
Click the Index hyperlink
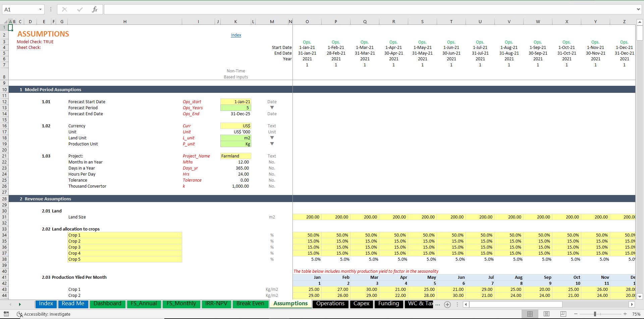coord(236,35)
